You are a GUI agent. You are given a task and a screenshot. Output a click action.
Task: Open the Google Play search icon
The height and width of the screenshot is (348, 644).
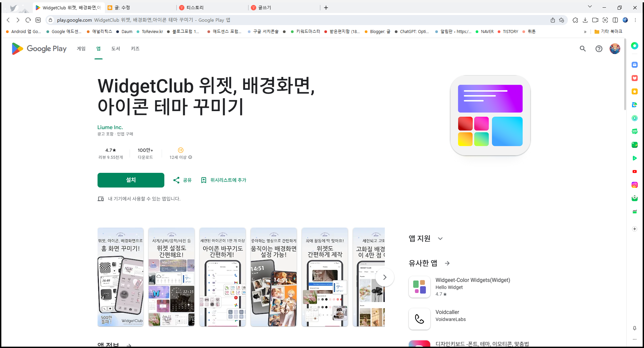tap(583, 49)
